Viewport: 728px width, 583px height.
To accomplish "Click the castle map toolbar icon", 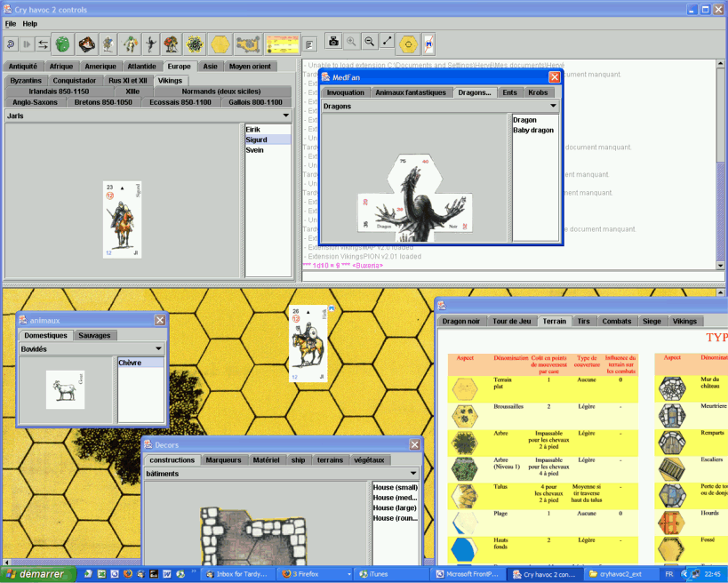I will coord(248,44).
